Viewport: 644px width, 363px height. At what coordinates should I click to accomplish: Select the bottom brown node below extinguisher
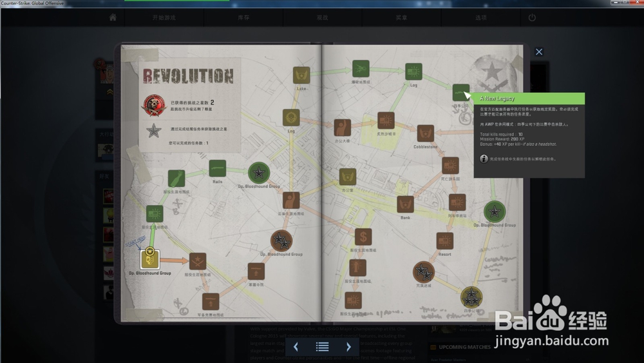[353, 301]
